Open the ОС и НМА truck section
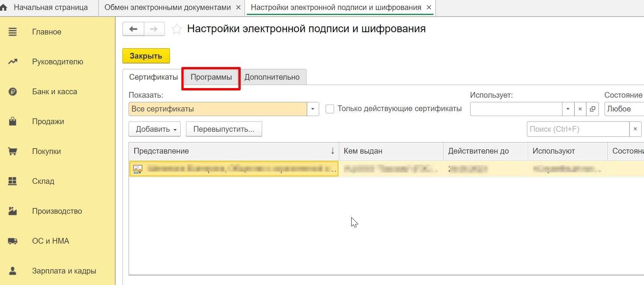 tap(51, 241)
